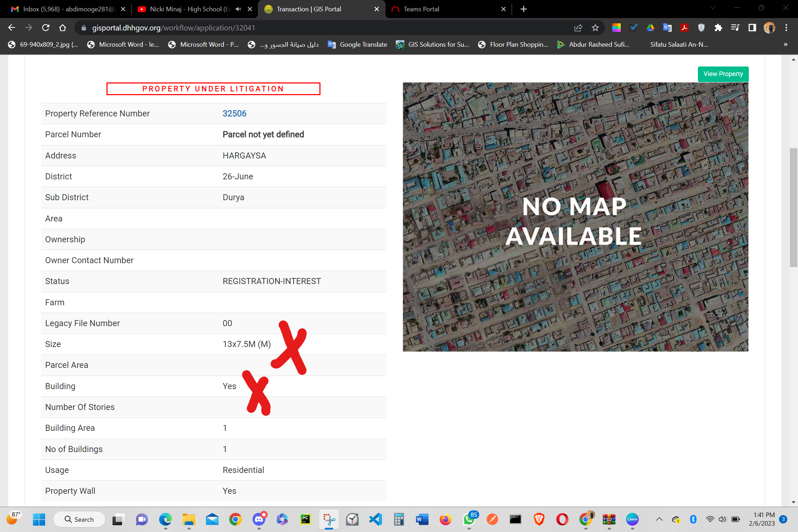Image resolution: width=798 pixels, height=532 pixels.
Task: Open the Google Translate bookmark
Action: (358, 45)
